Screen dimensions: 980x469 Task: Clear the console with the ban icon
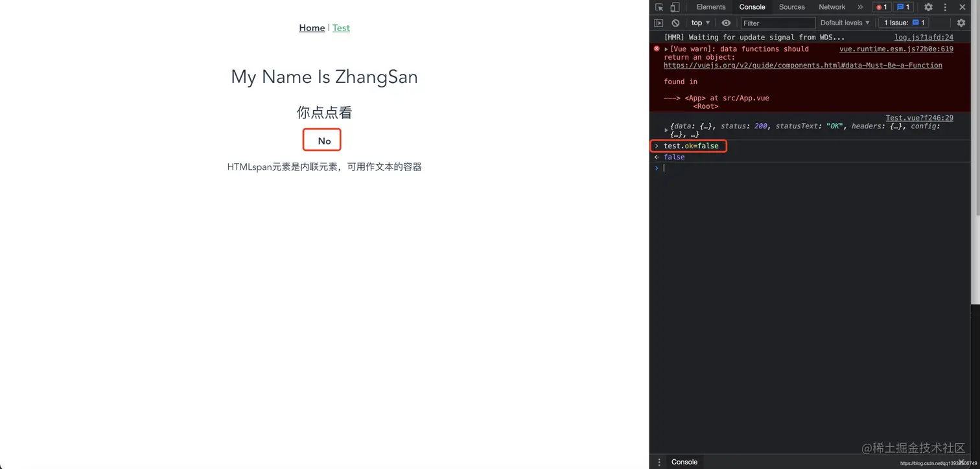(x=675, y=23)
